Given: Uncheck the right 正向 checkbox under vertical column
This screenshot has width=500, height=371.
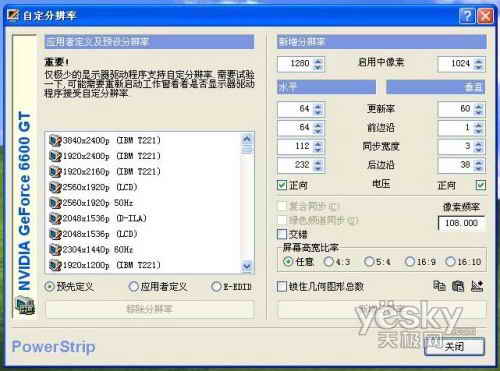Looking at the screenshot, I should pyautogui.click(x=481, y=185).
